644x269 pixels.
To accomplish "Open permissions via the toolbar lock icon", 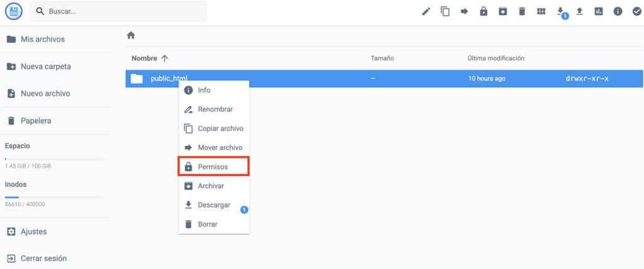I will point(484,11).
